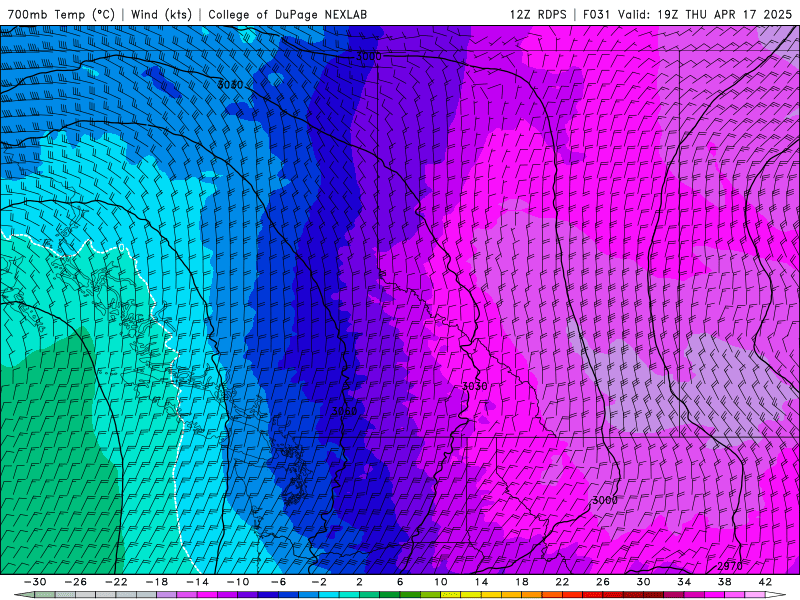Click the 3030 contour label in the magenta area
This screenshot has height=600, width=800.
coord(474,386)
